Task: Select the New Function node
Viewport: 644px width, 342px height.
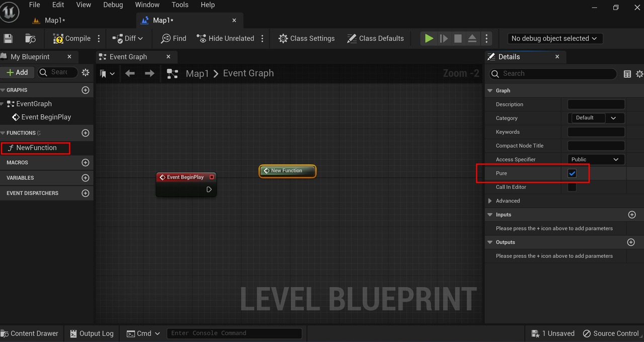Action: coord(287,171)
